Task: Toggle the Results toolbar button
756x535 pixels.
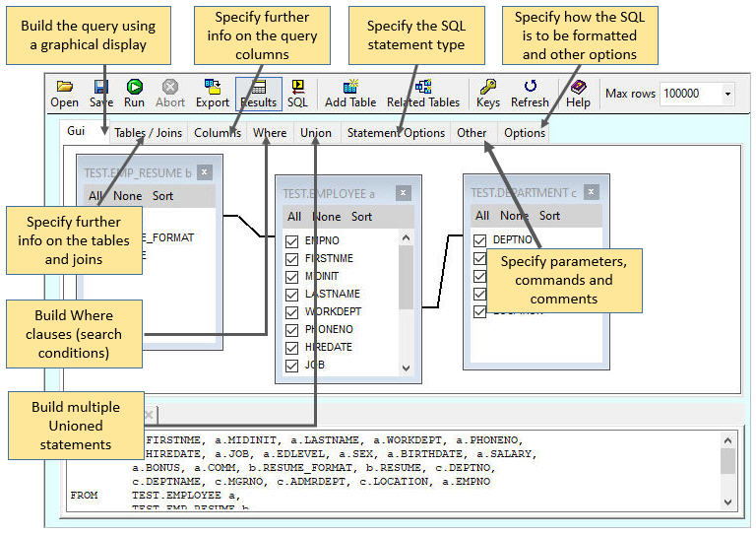Action: (x=259, y=94)
